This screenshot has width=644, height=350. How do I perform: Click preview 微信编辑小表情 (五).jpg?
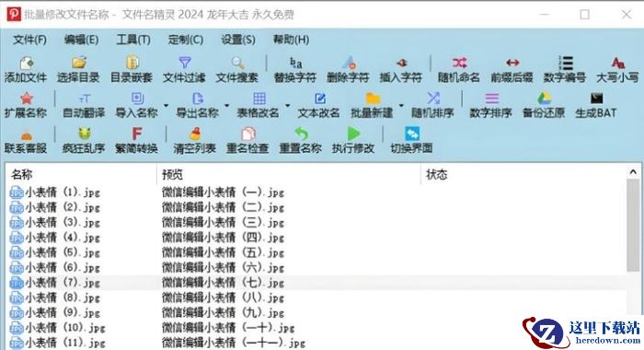click(223, 252)
